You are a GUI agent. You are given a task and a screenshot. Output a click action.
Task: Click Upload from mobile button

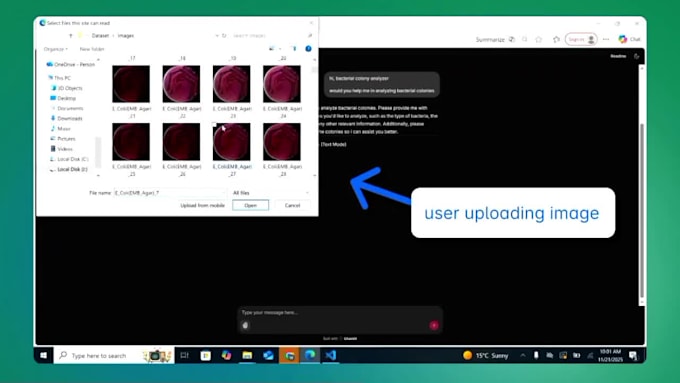(x=203, y=205)
